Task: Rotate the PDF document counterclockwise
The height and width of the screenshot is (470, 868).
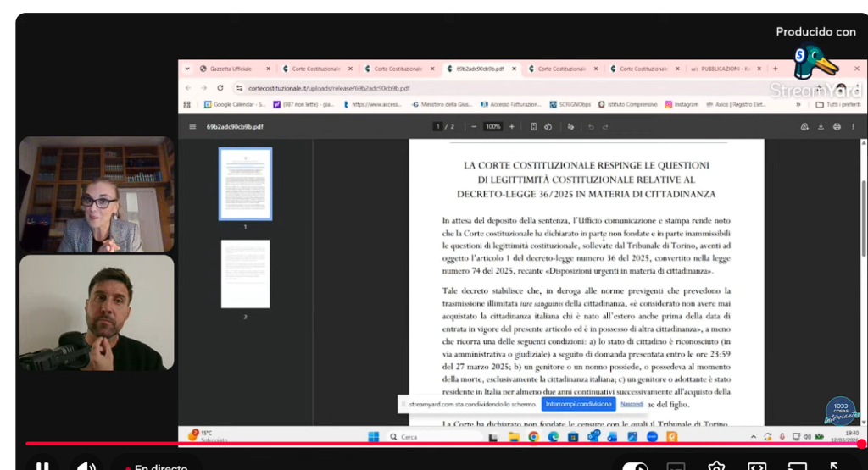Action: [548, 127]
